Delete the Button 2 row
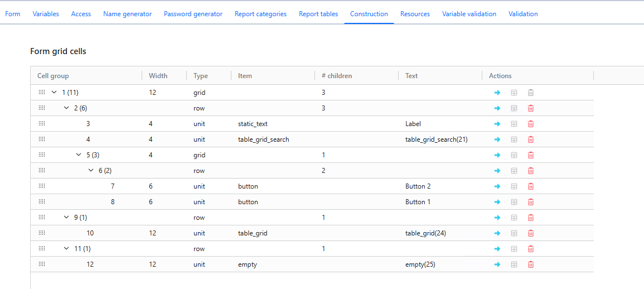The image size is (644, 289). (x=531, y=186)
